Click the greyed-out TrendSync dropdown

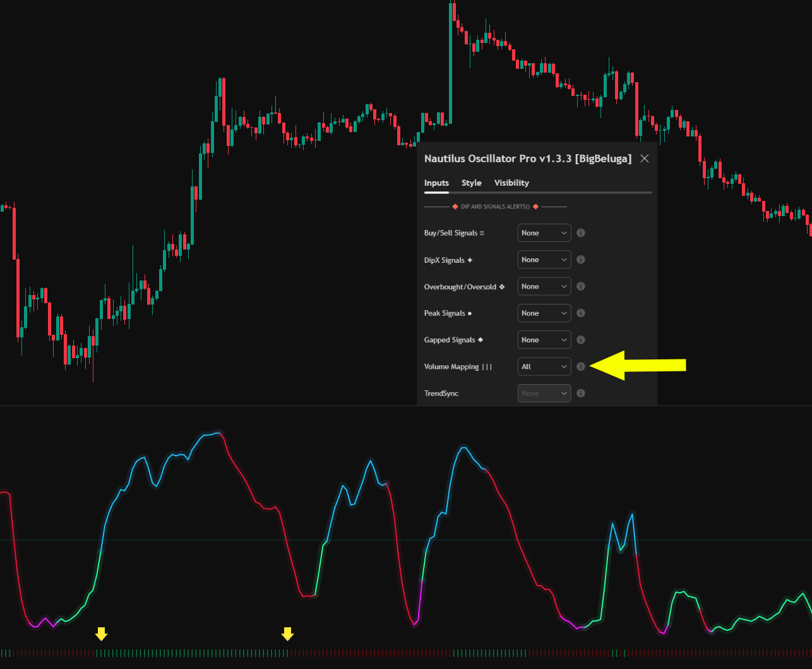coord(544,393)
